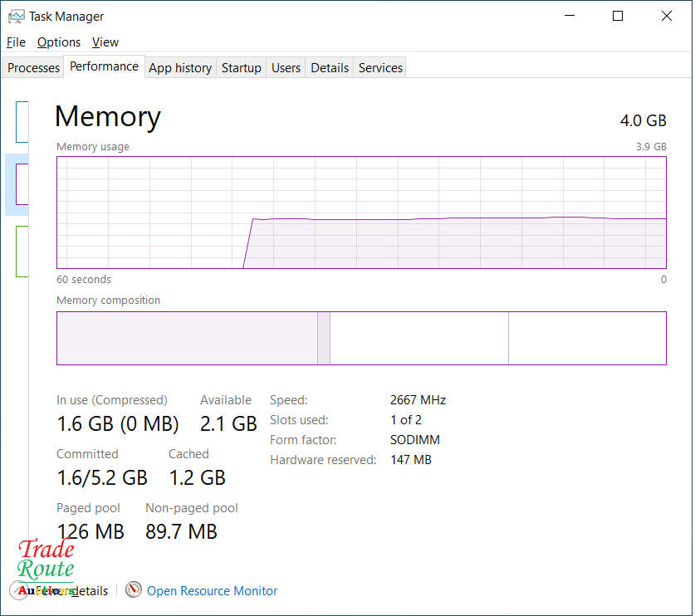Screen dimensions: 695x616
Task: Click the Memory composition bar
Action: click(361, 338)
